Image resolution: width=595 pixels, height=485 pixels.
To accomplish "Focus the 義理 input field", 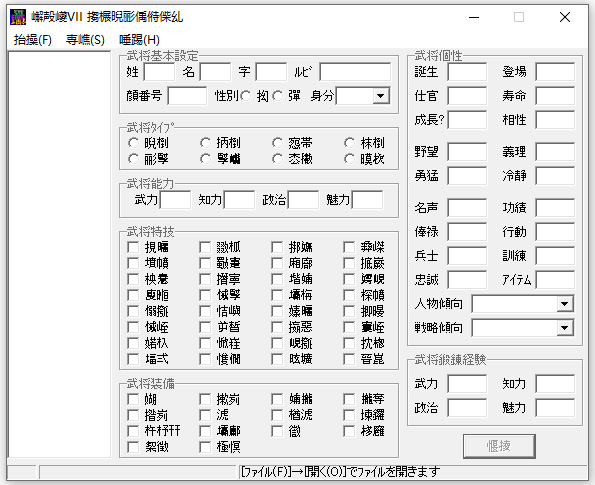I will pos(555,152).
